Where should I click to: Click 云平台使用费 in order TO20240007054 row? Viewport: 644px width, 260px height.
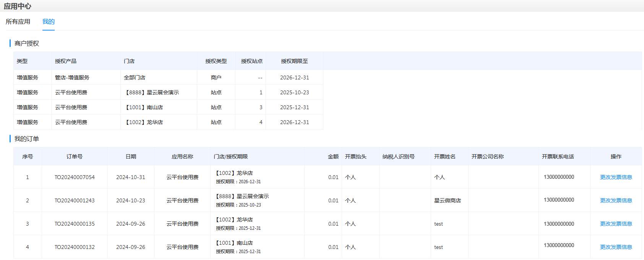point(182,177)
